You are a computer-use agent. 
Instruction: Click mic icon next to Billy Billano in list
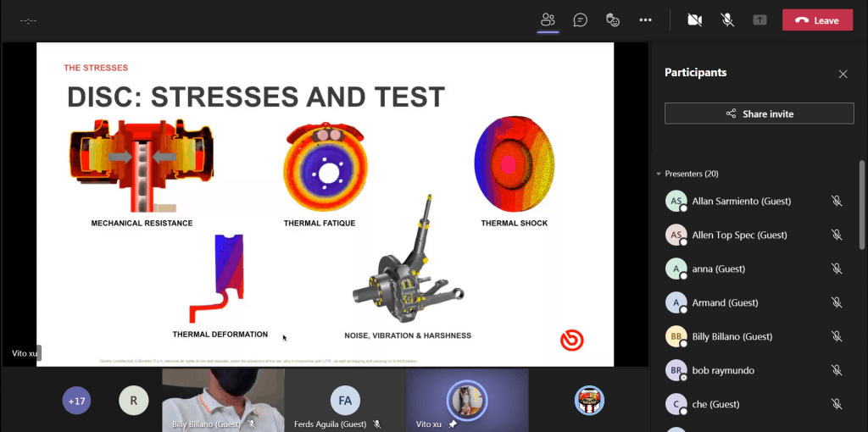click(x=836, y=336)
